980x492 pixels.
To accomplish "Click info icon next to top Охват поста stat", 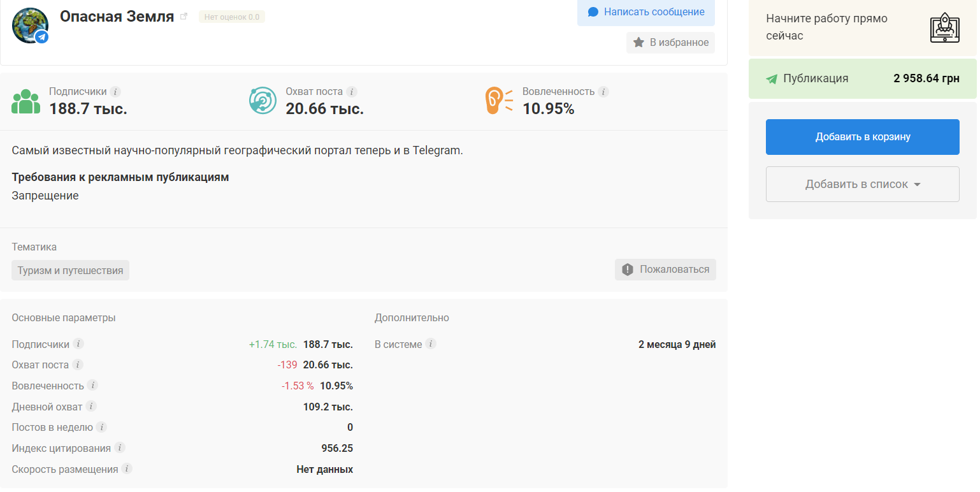I will tap(351, 92).
